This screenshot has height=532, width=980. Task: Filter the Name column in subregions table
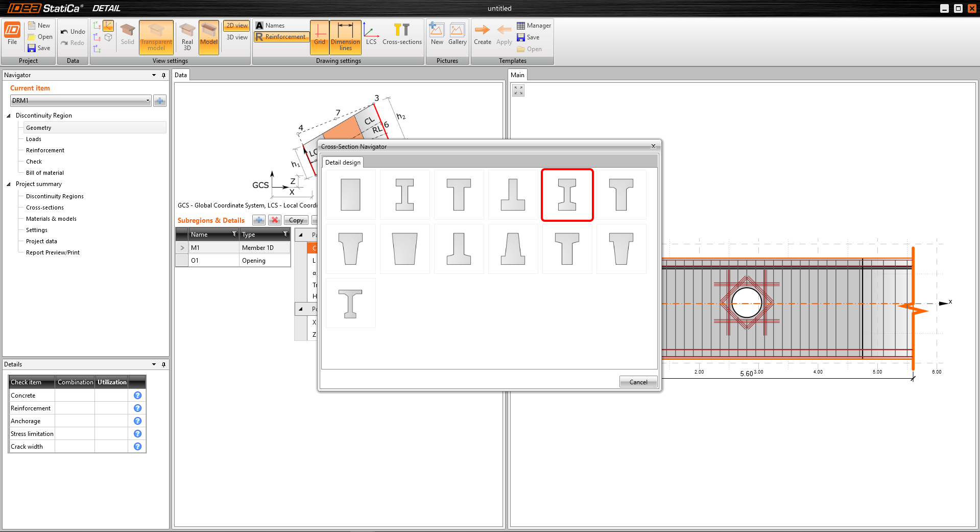coord(234,234)
